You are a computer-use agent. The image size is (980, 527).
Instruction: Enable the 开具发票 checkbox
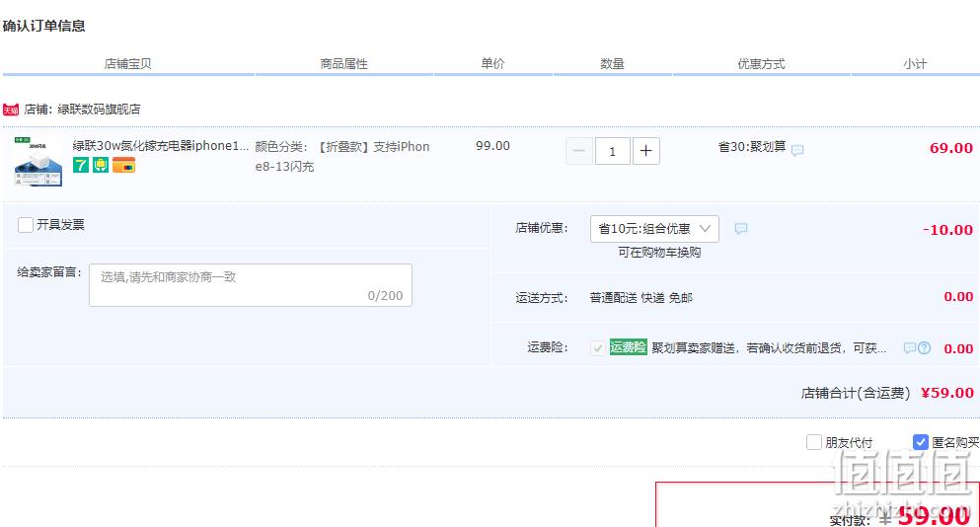coord(26,225)
